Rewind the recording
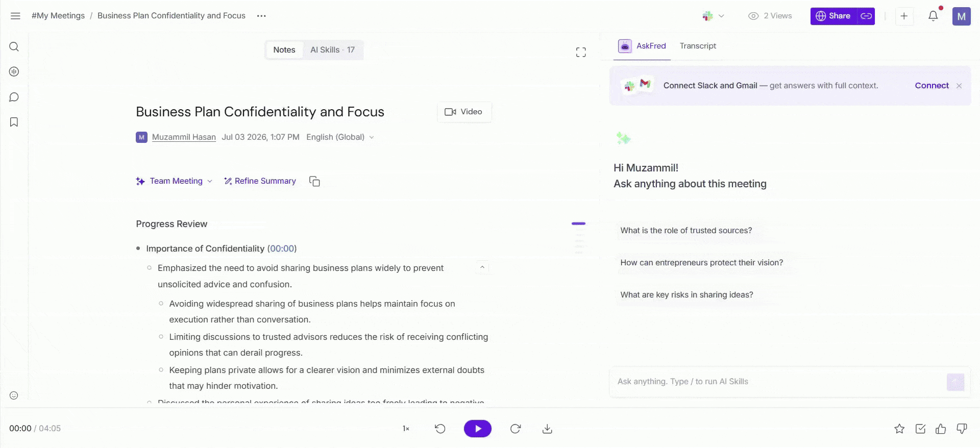 click(x=440, y=429)
